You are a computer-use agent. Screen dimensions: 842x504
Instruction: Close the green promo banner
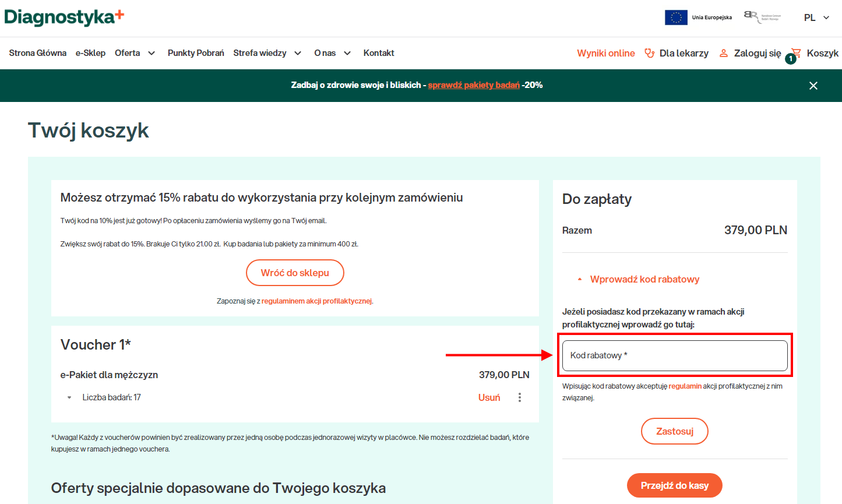[813, 86]
